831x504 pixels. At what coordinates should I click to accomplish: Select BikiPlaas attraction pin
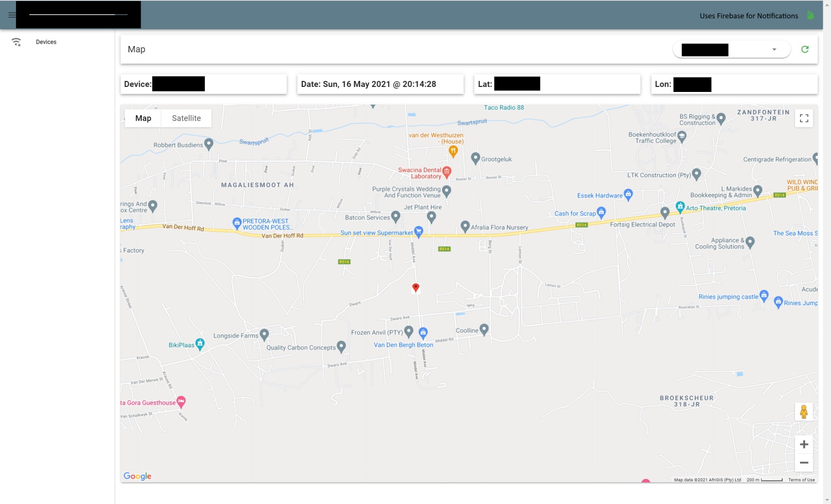pos(201,344)
